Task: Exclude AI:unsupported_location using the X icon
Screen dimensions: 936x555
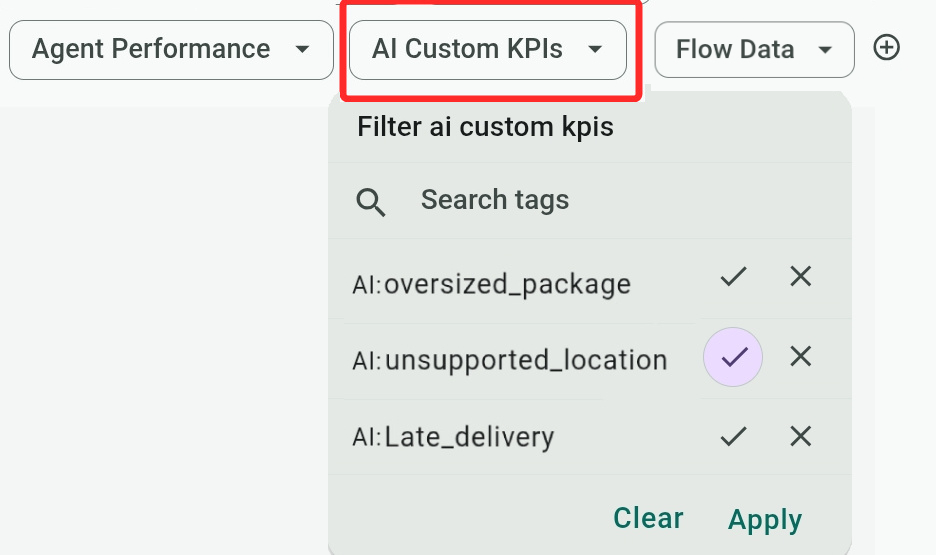Action: coord(800,356)
